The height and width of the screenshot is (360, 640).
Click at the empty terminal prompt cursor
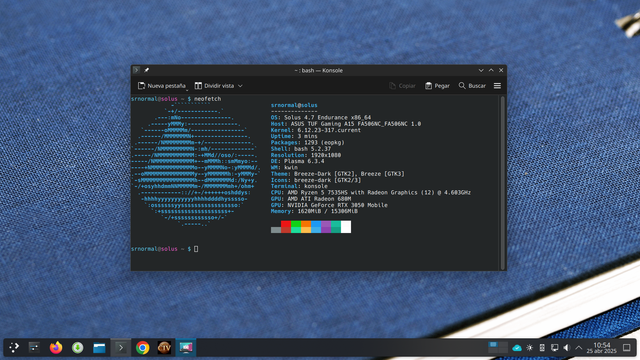[196, 249]
